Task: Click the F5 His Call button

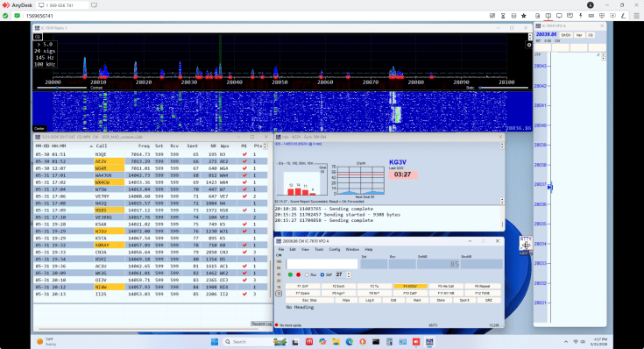Action: click(x=446, y=286)
